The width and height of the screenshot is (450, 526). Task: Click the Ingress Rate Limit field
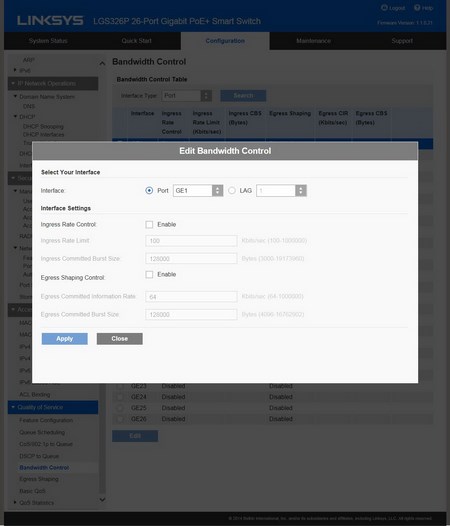pyautogui.click(x=191, y=241)
